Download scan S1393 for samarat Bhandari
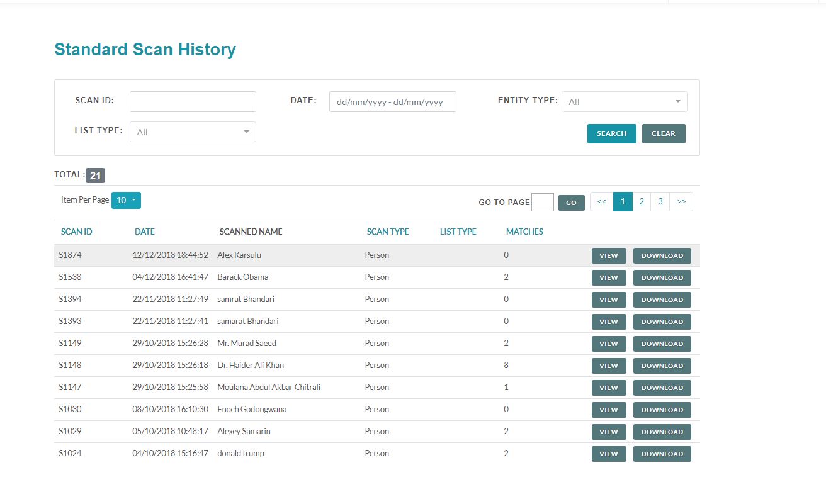This screenshot has height=504, width=826. 662,322
